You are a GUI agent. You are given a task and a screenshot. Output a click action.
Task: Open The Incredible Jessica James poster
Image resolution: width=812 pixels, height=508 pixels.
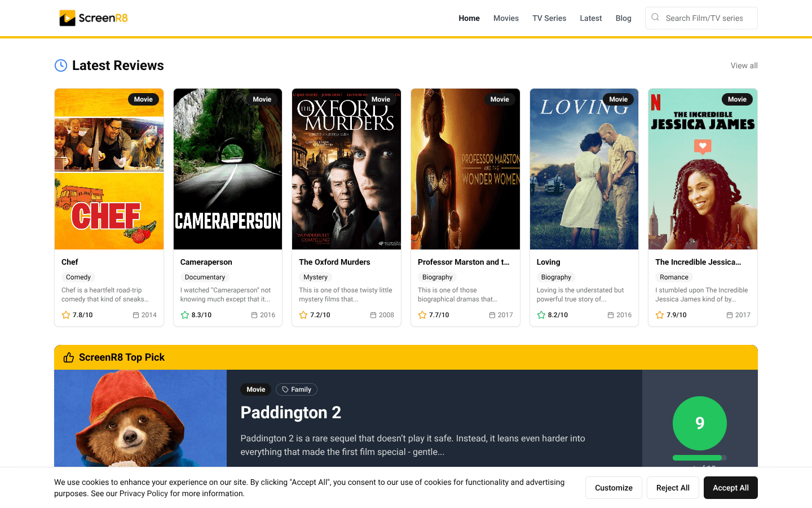pyautogui.click(x=703, y=169)
